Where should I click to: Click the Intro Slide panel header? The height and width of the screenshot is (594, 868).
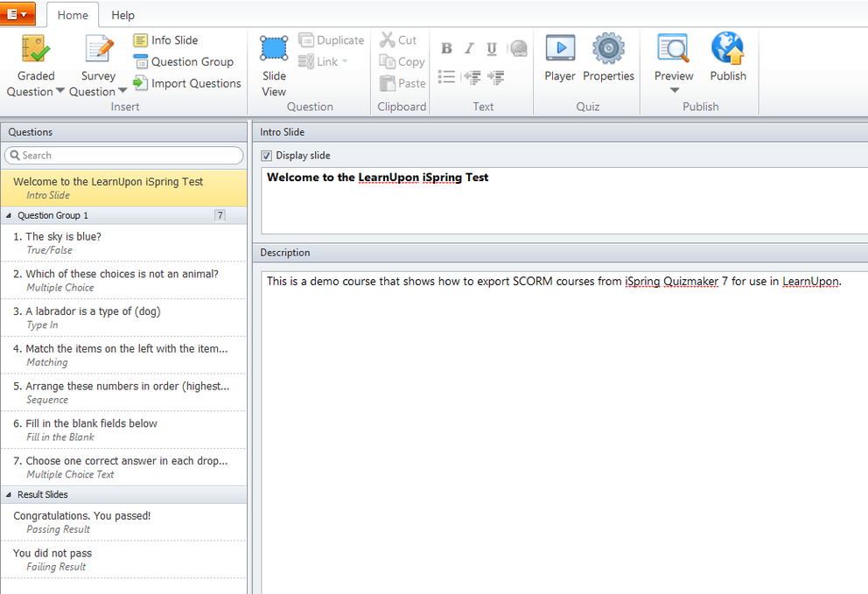tap(560, 132)
